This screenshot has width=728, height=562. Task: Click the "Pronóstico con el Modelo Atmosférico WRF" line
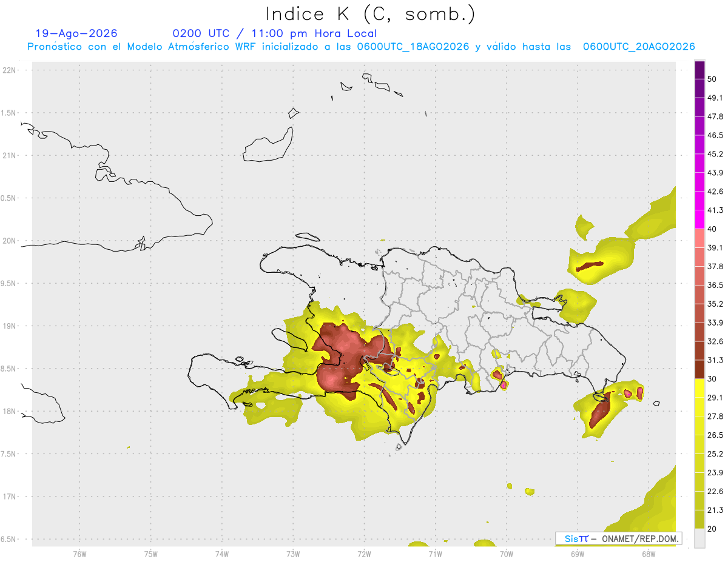pyautogui.click(x=361, y=47)
